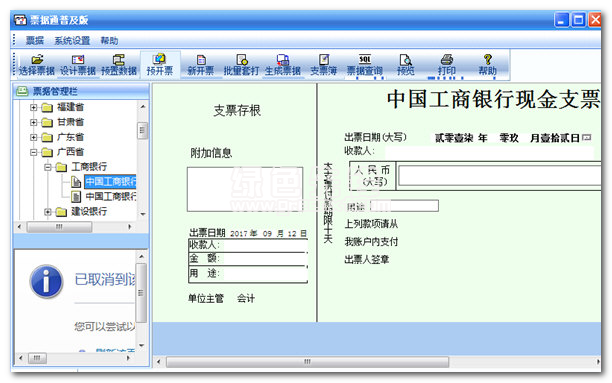Image resolution: width=612 pixels, height=383 pixels.
Task: Open the 票据 menu
Action: (34, 41)
